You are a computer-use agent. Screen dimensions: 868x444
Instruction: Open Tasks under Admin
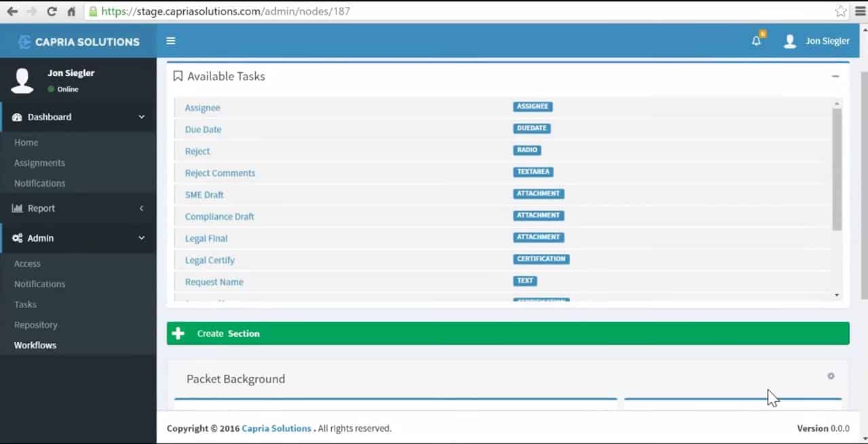(25, 304)
